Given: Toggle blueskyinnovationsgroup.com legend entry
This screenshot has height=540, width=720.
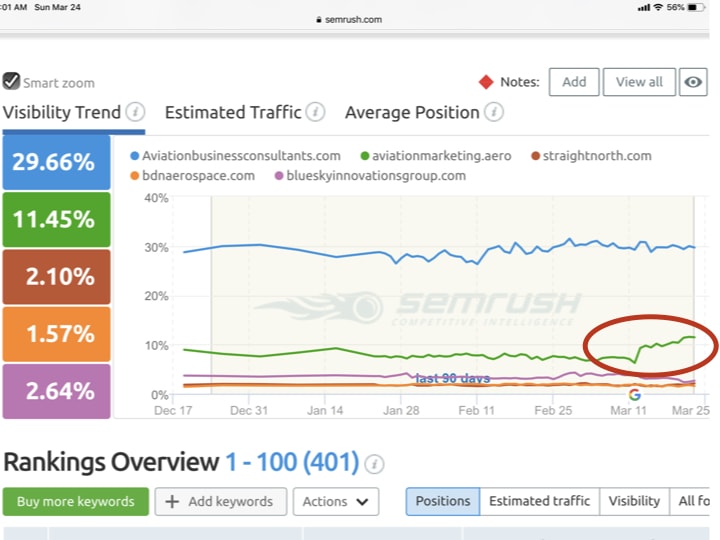Looking at the screenshot, I should 370,176.
